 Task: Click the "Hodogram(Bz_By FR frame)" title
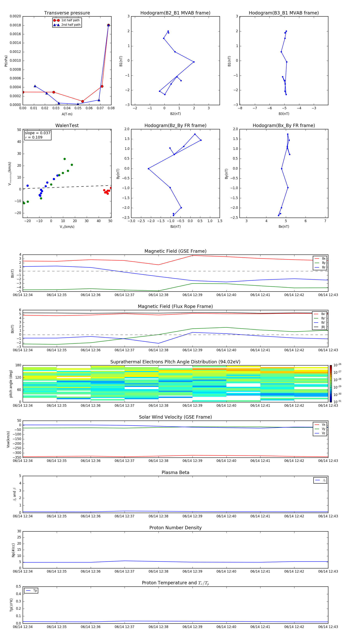pyautogui.click(x=175, y=125)
